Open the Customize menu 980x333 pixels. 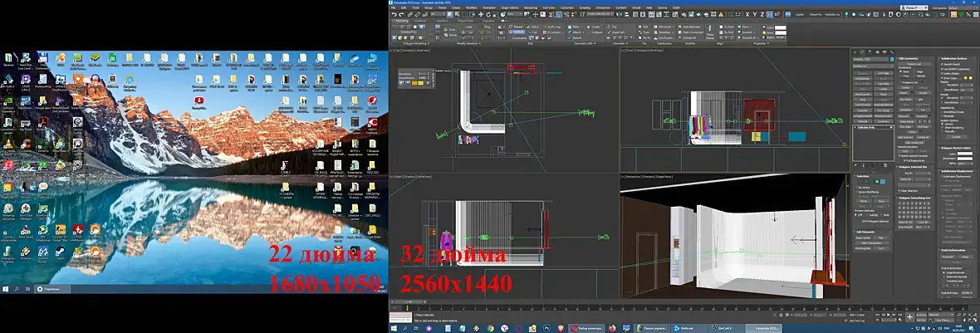pyautogui.click(x=567, y=8)
